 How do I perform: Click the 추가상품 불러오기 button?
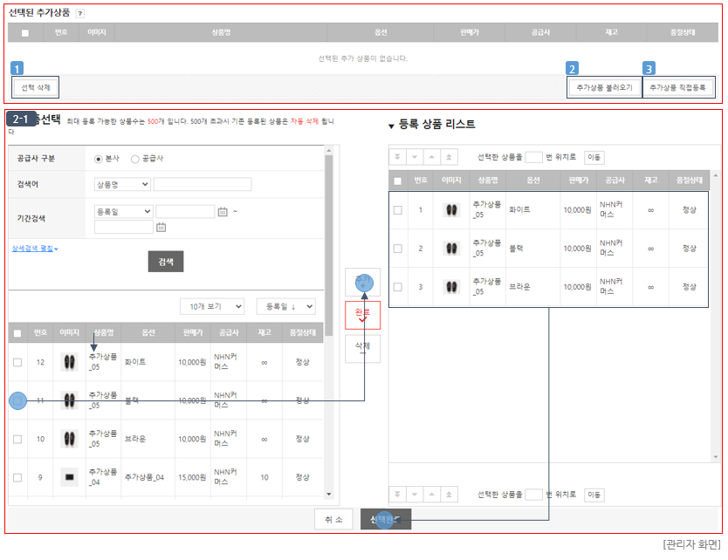coord(604,87)
